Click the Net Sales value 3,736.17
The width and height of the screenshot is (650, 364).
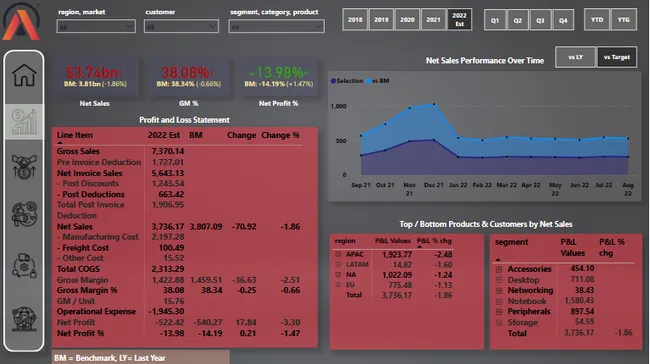click(x=167, y=227)
